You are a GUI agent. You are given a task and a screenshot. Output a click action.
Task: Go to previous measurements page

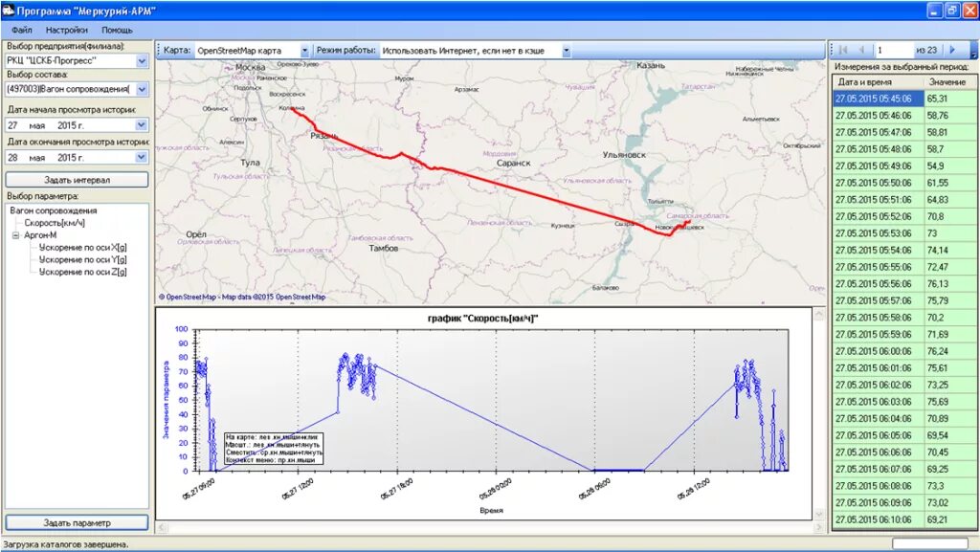tap(861, 50)
